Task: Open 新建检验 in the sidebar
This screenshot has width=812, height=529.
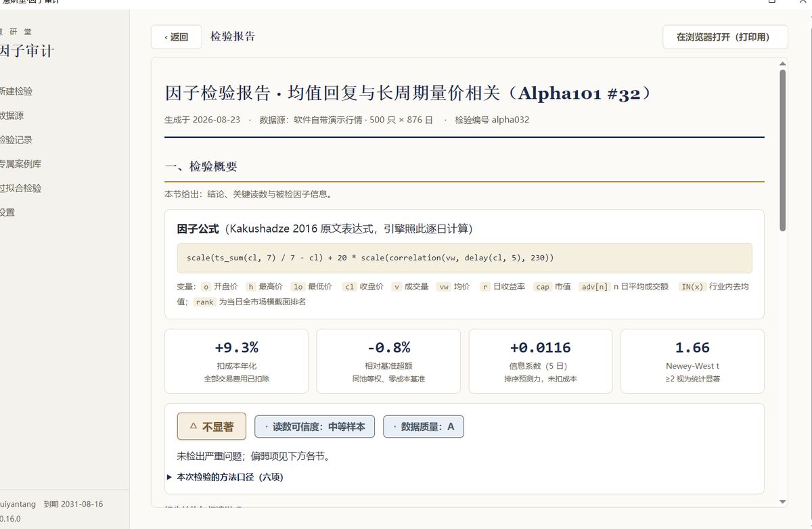Action: click(16, 91)
